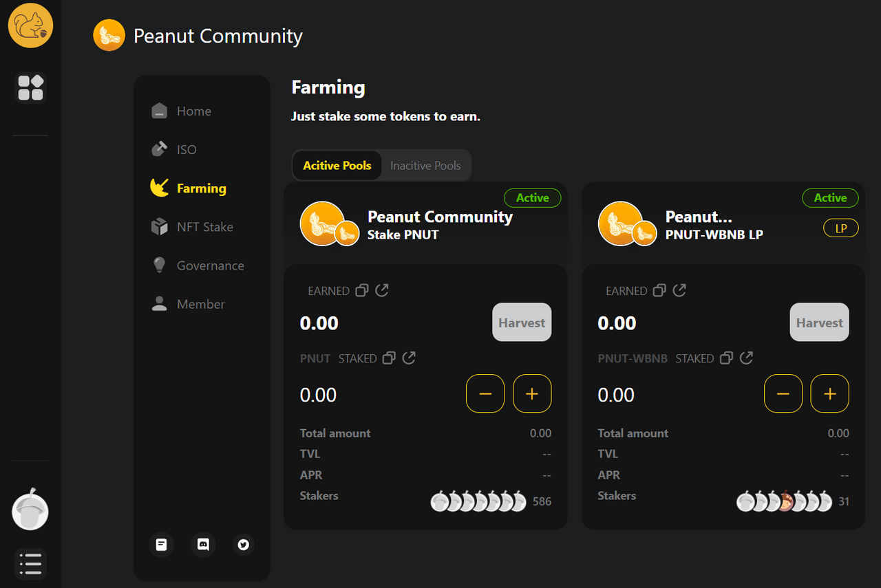Open external link next to PNUT STAKED

click(x=409, y=358)
